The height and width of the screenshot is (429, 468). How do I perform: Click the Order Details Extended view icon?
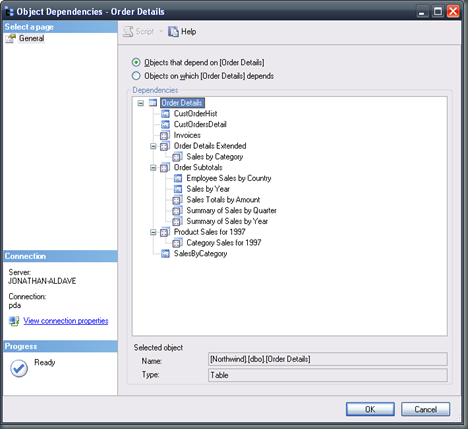point(165,146)
